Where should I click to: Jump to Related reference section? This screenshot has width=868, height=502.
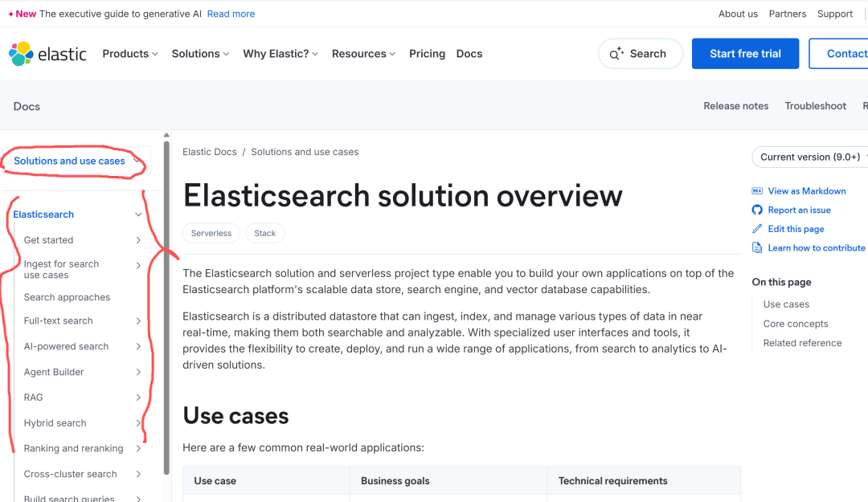point(802,343)
